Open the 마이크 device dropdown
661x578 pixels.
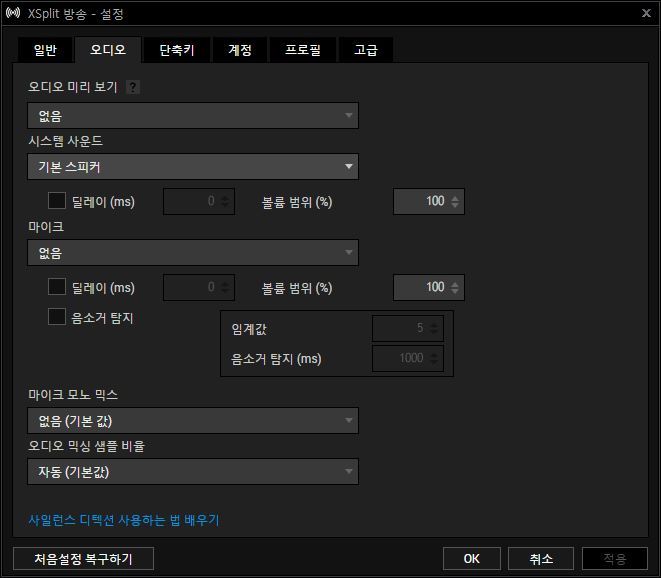193,253
